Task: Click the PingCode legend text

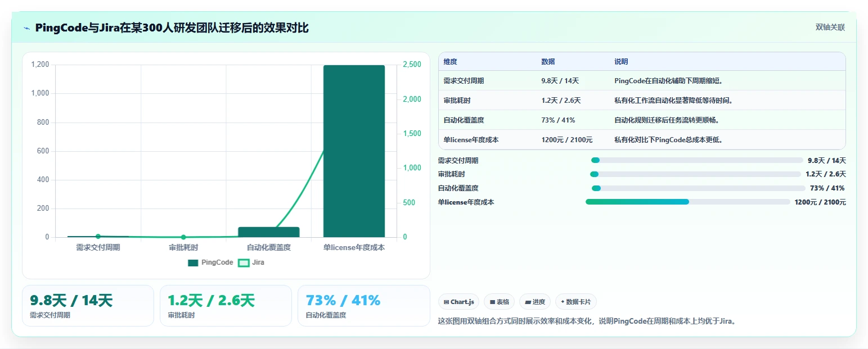Action: click(217, 262)
